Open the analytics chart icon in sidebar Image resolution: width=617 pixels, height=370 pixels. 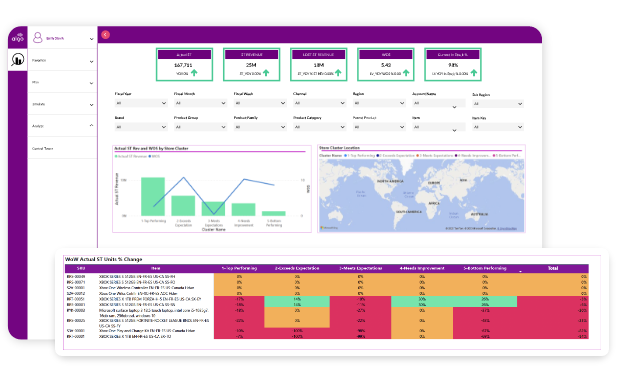tap(18, 59)
